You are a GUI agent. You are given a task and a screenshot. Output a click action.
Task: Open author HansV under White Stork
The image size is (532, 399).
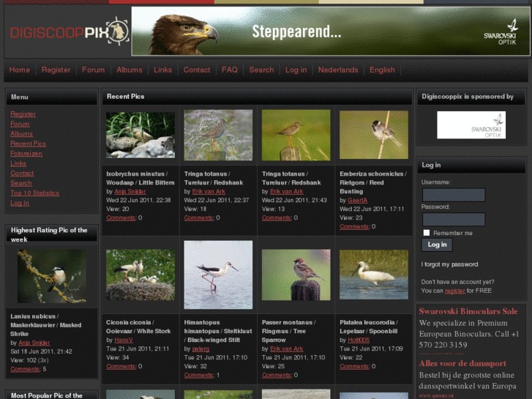tap(124, 340)
